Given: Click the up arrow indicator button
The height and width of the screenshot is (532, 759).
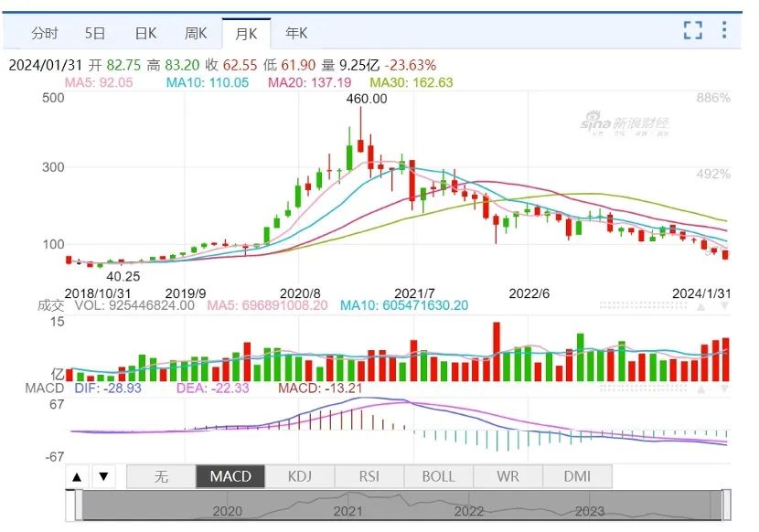Looking at the screenshot, I should (78, 476).
